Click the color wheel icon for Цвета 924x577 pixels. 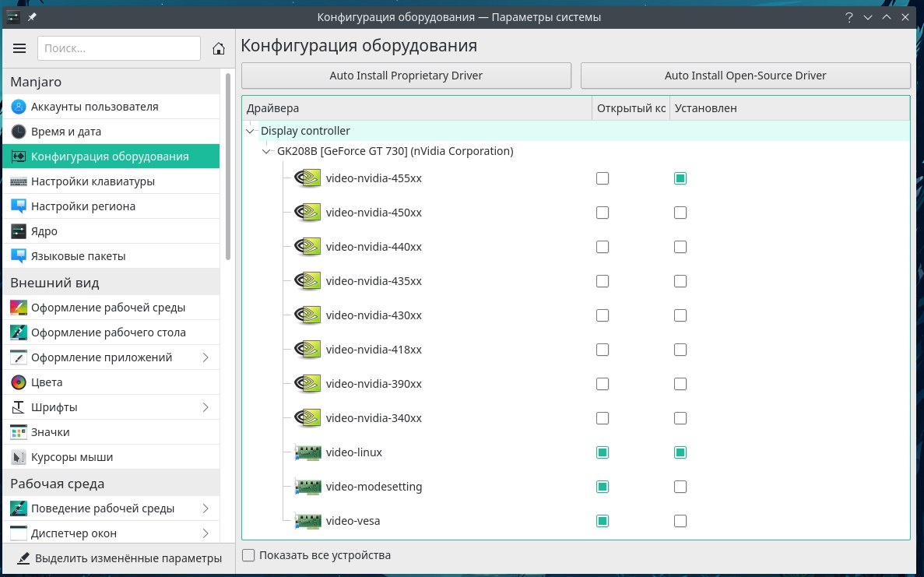(18, 382)
